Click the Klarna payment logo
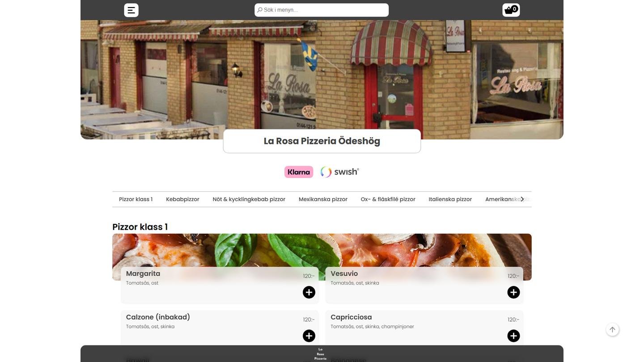Screen dimensions: 644x362 pyautogui.click(x=299, y=172)
